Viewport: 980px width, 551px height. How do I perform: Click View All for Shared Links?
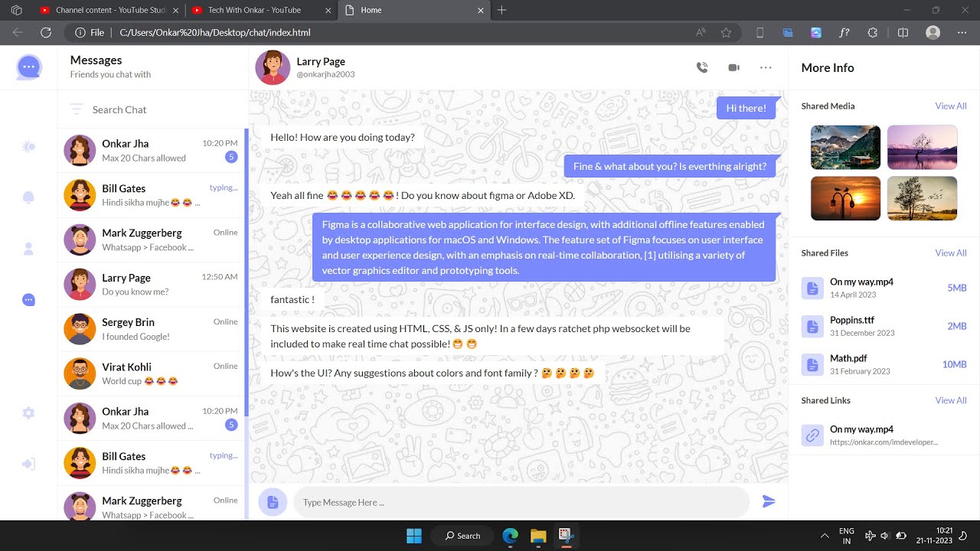pos(950,400)
